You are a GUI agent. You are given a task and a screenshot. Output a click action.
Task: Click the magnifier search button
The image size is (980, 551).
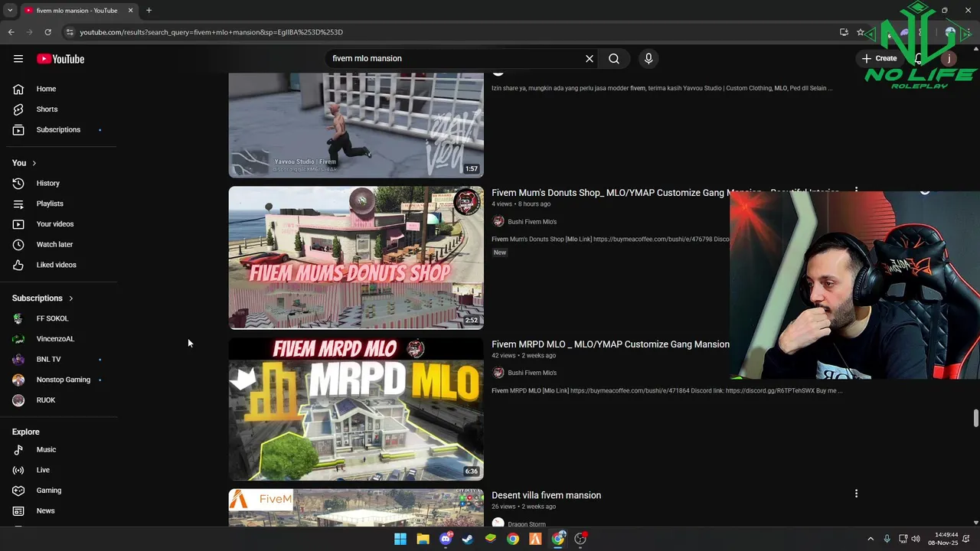click(614, 58)
